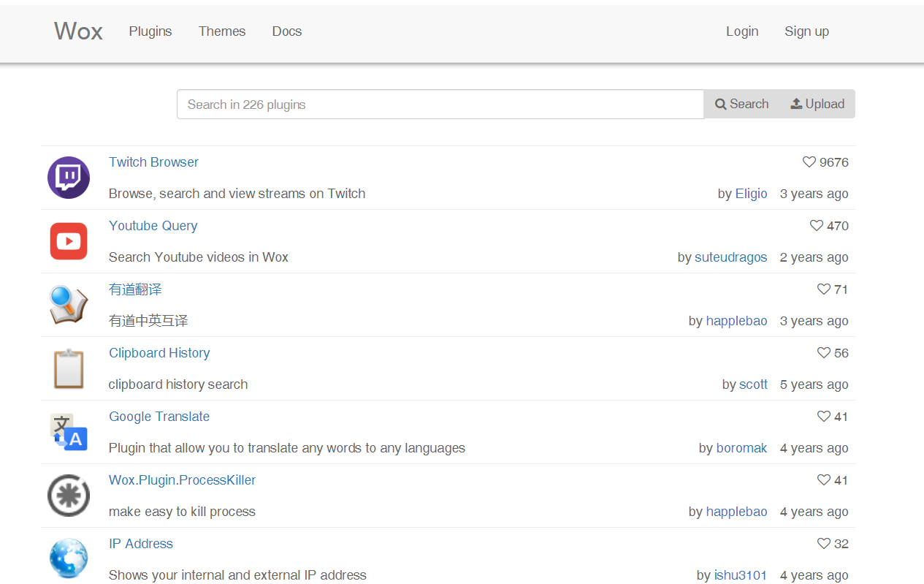Open the Themes page in navbar
This screenshot has width=924, height=584.
pos(222,31)
